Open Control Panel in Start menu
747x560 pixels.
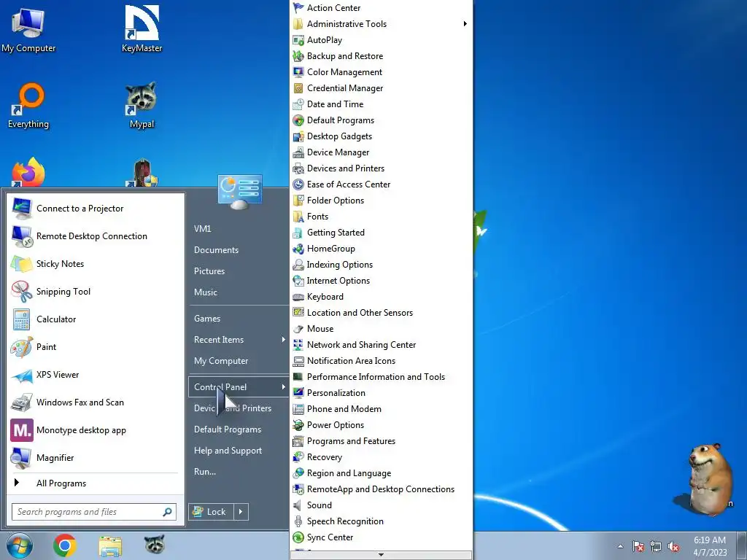(239, 387)
